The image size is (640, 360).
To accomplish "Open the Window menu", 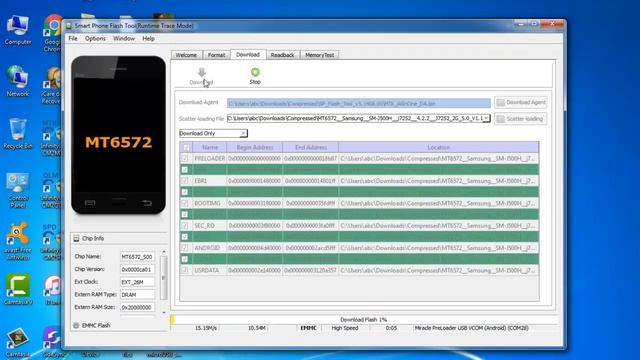I will [124, 38].
